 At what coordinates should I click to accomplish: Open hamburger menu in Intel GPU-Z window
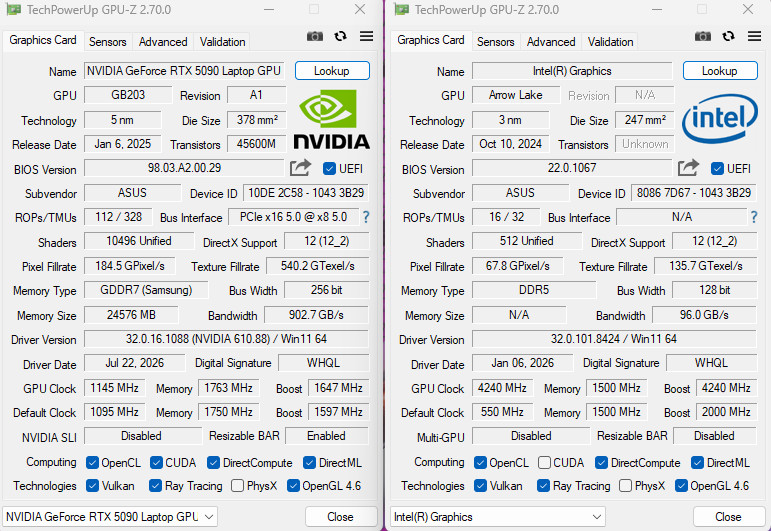pos(754,36)
